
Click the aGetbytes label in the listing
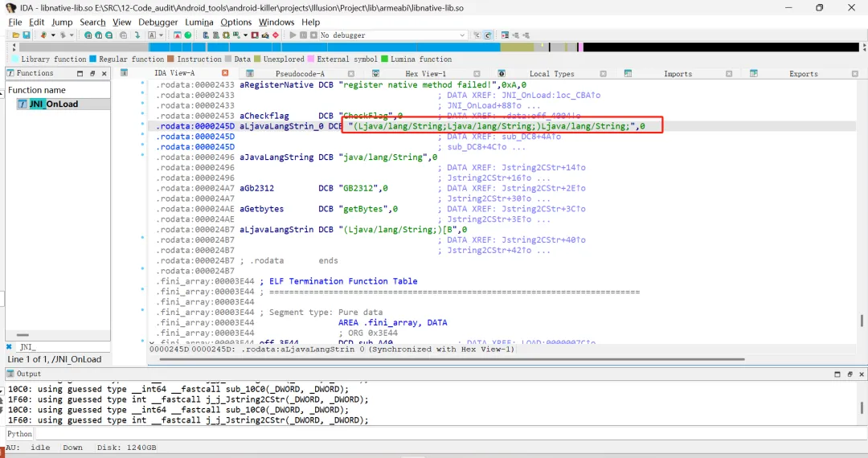262,209
